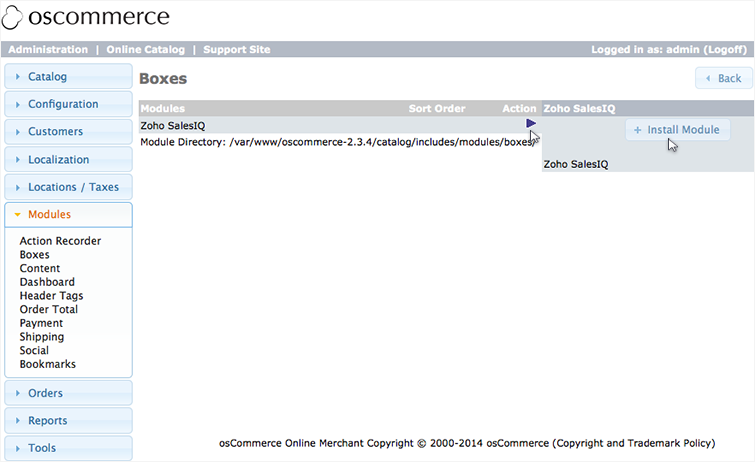
Task: Expand the Catalog section
Action: point(68,77)
